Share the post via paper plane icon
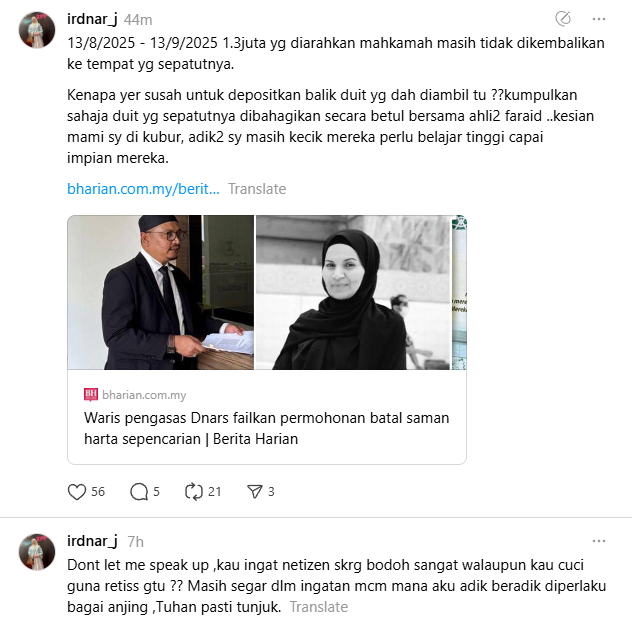The height and width of the screenshot is (624, 632). tap(255, 492)
